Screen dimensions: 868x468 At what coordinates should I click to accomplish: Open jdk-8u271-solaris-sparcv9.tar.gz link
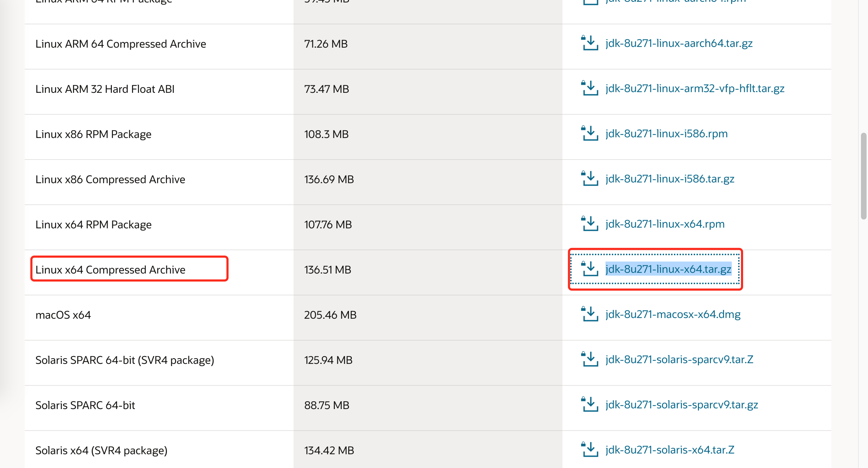point(682,405)
